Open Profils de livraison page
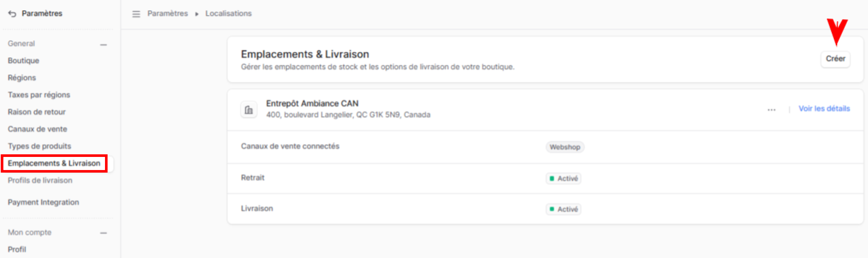The width and height of the screenshot is (868, 258). (x=40, y=181)
